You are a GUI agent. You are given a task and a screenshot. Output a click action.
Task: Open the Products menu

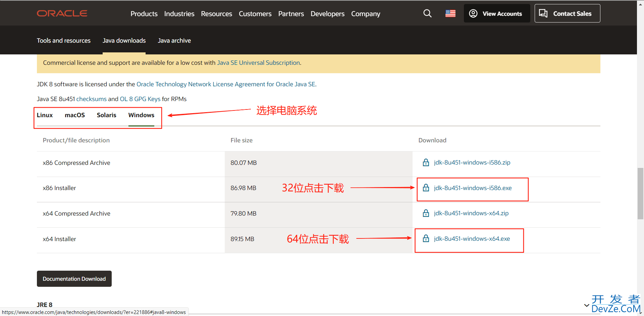pos(144,14)
